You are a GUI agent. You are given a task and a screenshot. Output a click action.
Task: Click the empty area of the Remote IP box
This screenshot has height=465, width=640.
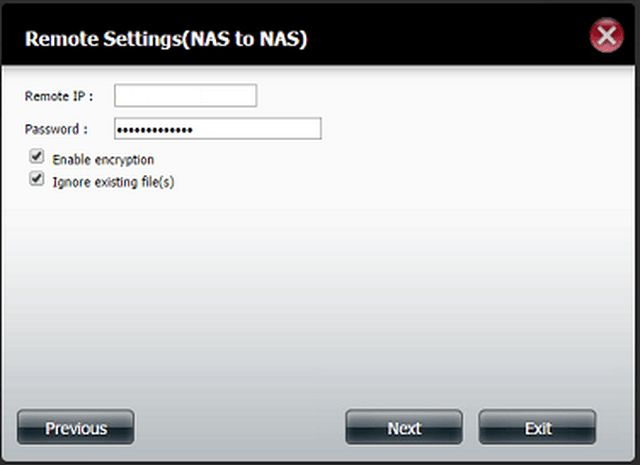click(185, 96)
